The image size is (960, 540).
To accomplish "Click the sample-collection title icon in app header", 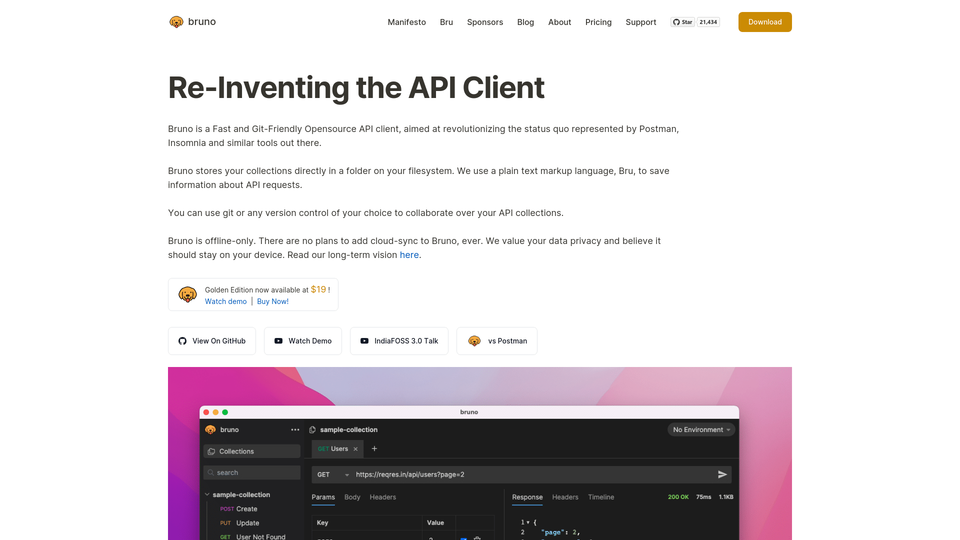I will (312, 430).
